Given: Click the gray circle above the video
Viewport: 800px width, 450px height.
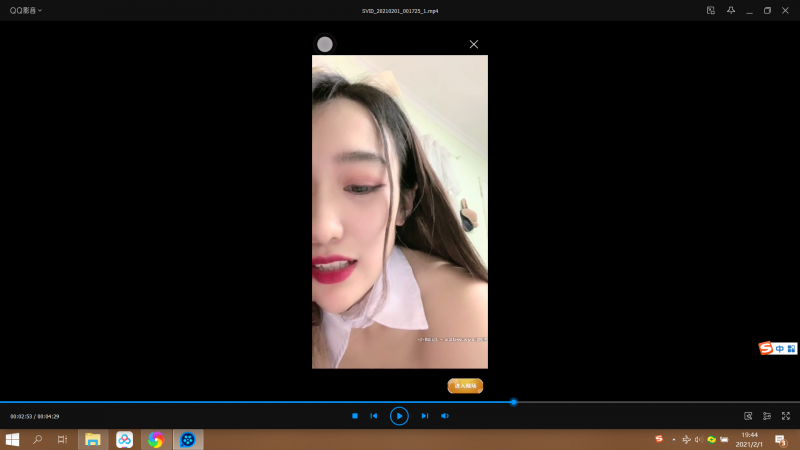Looking at the screenshot, I should (x=325, y=44).
